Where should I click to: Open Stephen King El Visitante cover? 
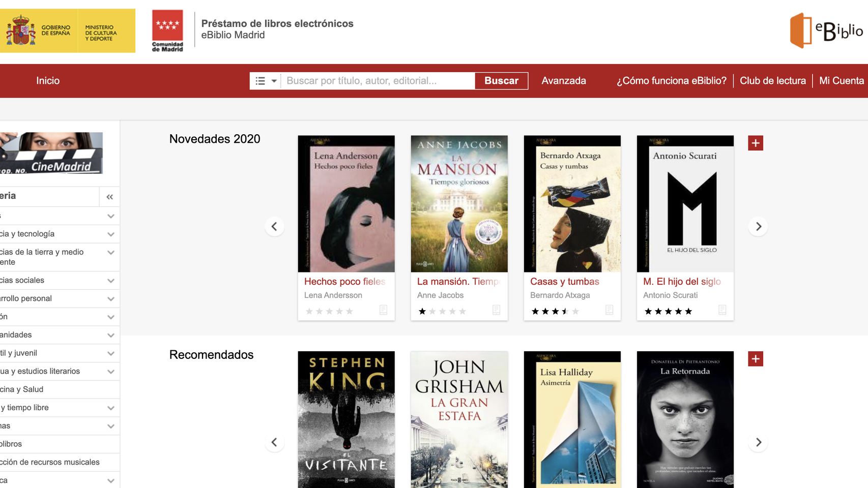346,420
